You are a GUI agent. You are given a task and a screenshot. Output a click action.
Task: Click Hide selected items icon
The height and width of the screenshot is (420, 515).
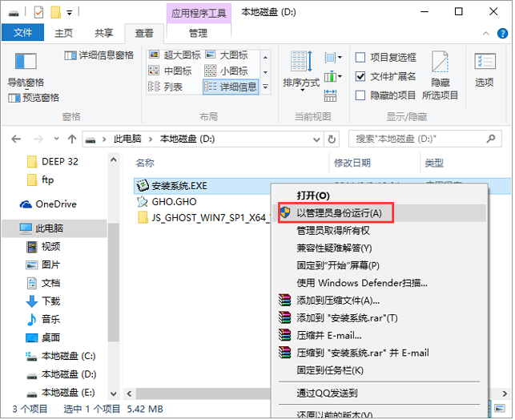pos(440,62)
